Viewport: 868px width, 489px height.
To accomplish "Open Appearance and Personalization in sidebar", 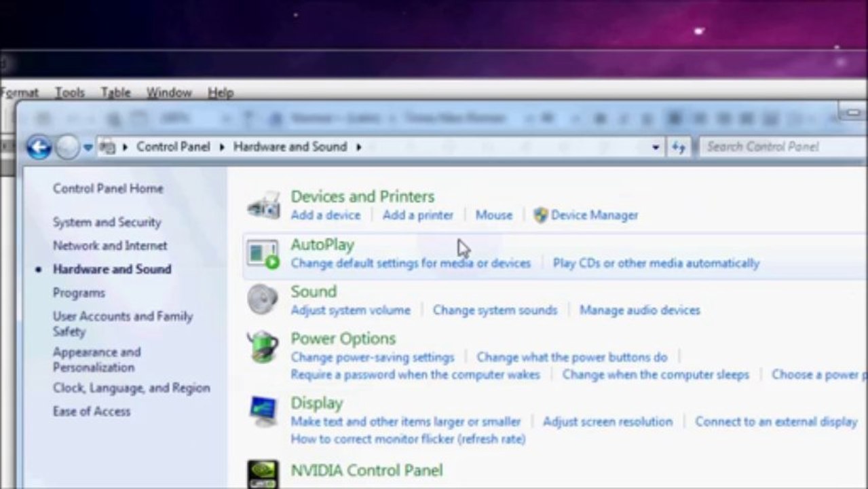I will [x=97, y=360].
